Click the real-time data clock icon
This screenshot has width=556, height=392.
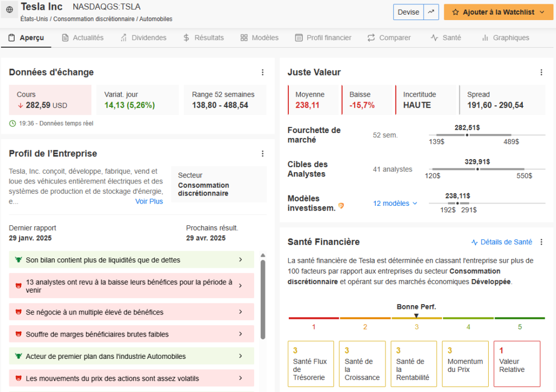point(12,123)
